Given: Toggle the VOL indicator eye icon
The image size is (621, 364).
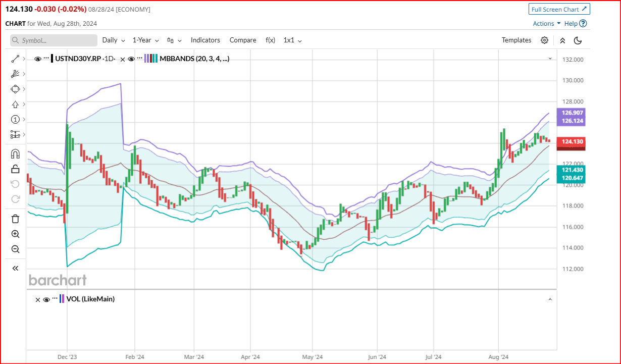Looking at the screenshot, I should point(46,299).
